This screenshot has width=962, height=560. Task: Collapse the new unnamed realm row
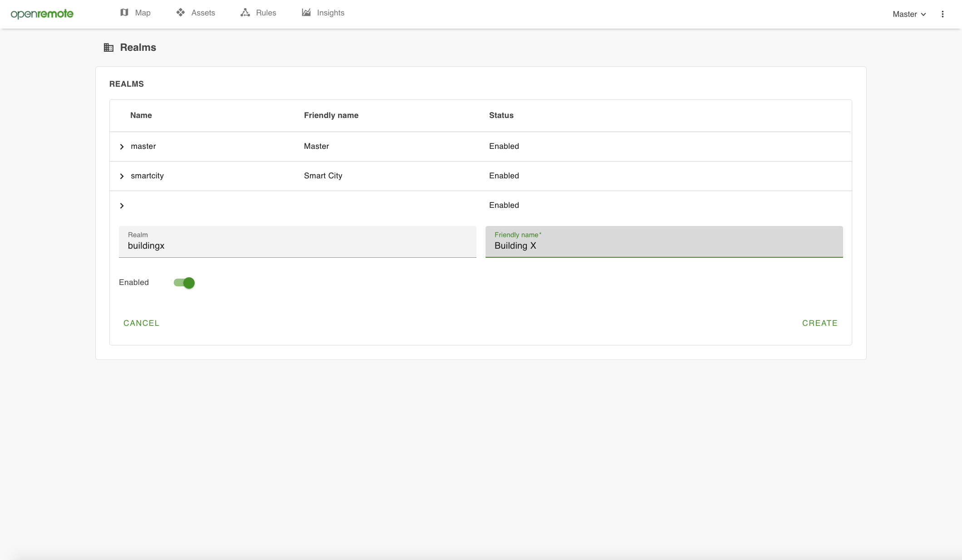[x=122, y=206]
